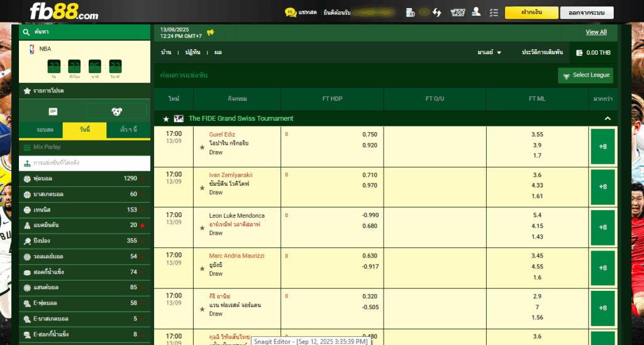Select the วันนี้ (today) tab
The height and width of the screenshot is (345, 644).
point(85,130)
